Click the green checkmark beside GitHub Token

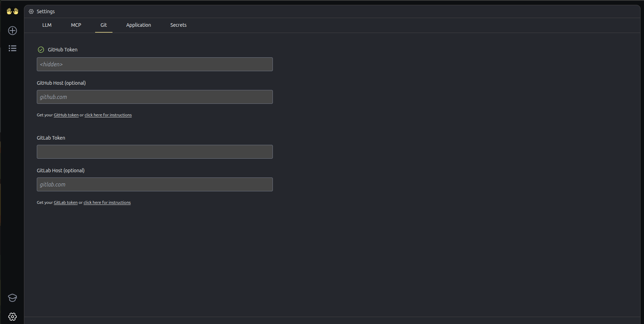click(x=41, y=49)
